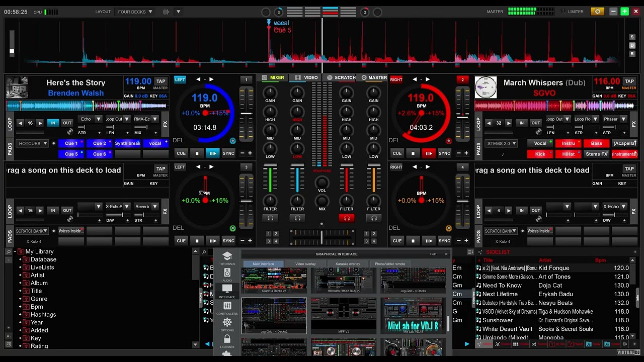Play or pause deck 2
Screen dimensions: 644x362
[x=429, y=153]
